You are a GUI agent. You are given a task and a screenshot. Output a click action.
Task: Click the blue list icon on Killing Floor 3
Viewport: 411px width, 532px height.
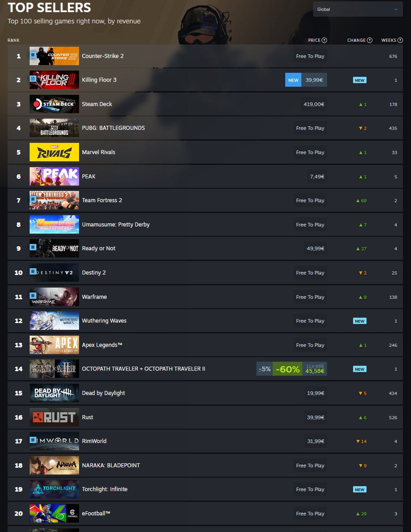tap(33, 78)
